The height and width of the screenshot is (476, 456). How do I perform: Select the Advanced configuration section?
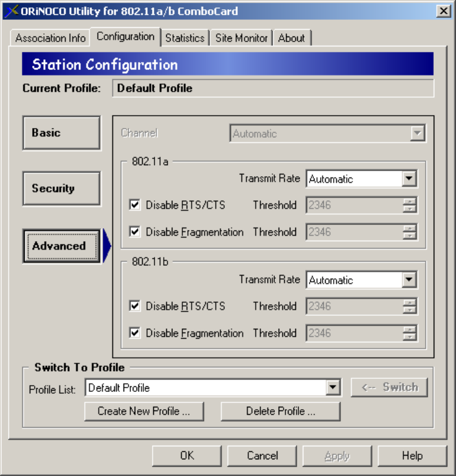click(62, 246)
